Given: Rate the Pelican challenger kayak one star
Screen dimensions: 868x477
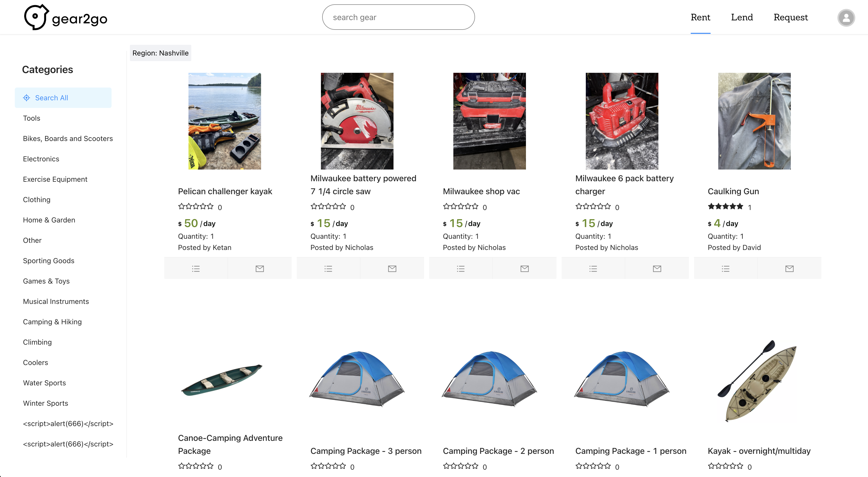Looking at the screenshot, I should click(x=181, y=206).
